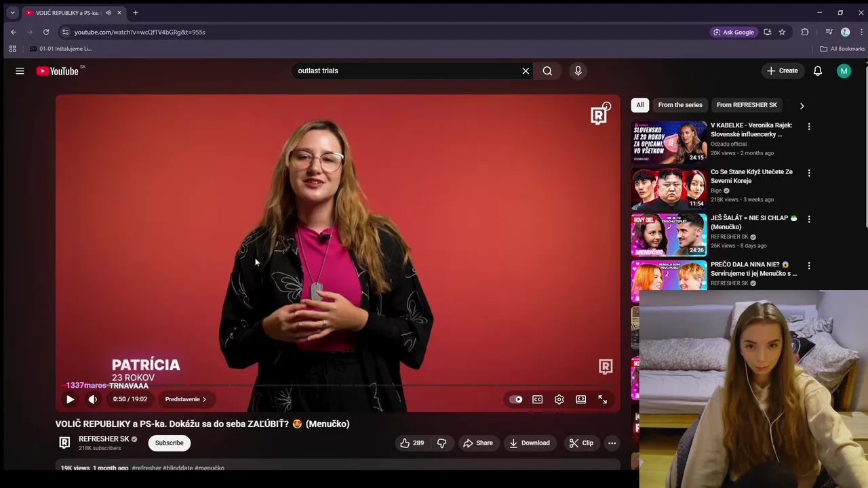Open V KABELKE Veronika Rajek thumbnail
Image resolution: width=868 pixels, height=488 pixels.
pos(669,142)
